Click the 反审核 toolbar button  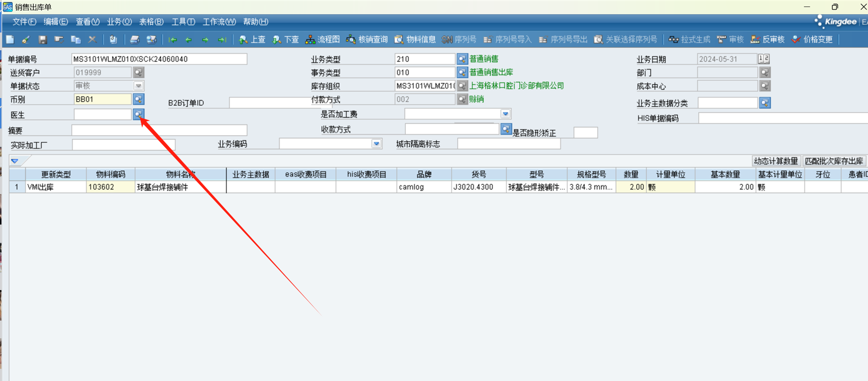tap(767, 40)
